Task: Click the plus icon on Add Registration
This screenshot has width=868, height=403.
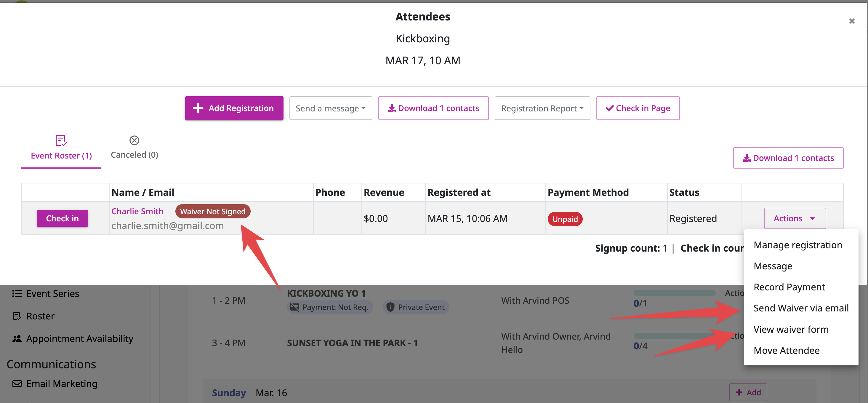Action: [x=198, y=108]
